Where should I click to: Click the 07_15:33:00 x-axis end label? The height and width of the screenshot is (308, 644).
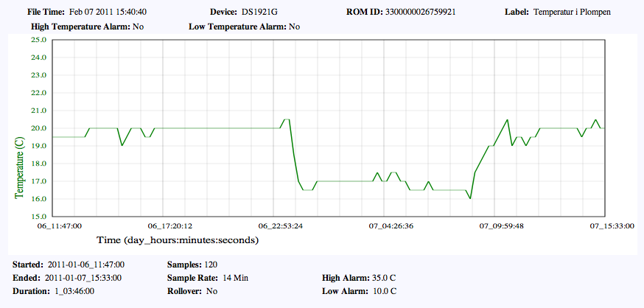[610, 226]
